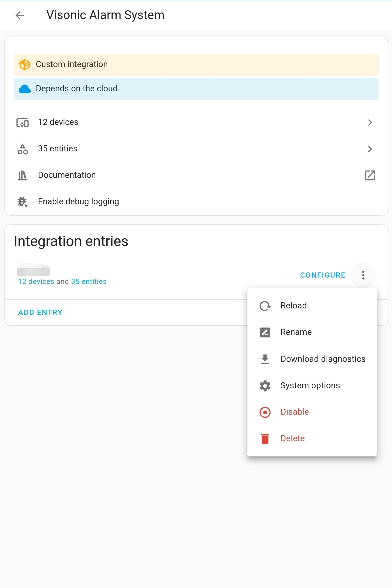Image resolution: width=392 pixels, height=588 pixels.
Task: Open the 35 entities link
Action: click(x=88, y=281)
